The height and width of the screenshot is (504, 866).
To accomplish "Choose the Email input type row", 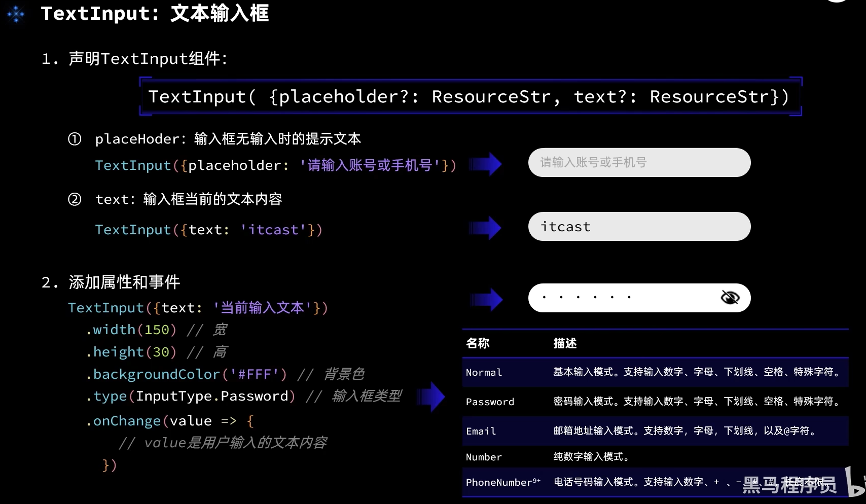I will [x=655, y=431].
